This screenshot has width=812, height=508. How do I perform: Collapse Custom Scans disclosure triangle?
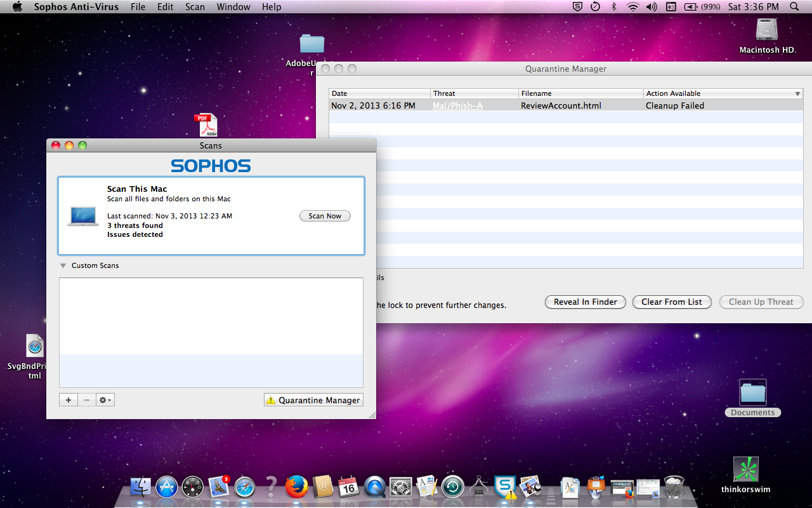pyautogui.click(x=63, y=266)
